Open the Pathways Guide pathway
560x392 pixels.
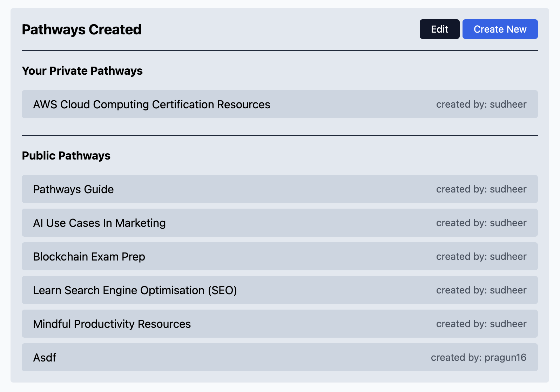click(x=73, y=189)
